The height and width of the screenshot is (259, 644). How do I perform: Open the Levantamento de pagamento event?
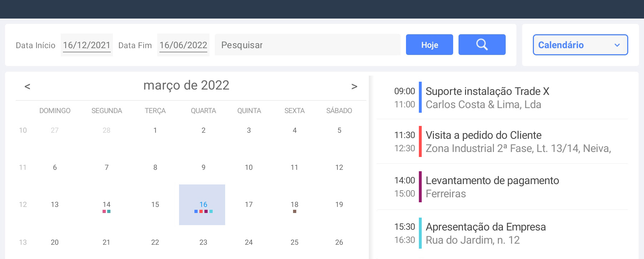[x=492, y=181]
